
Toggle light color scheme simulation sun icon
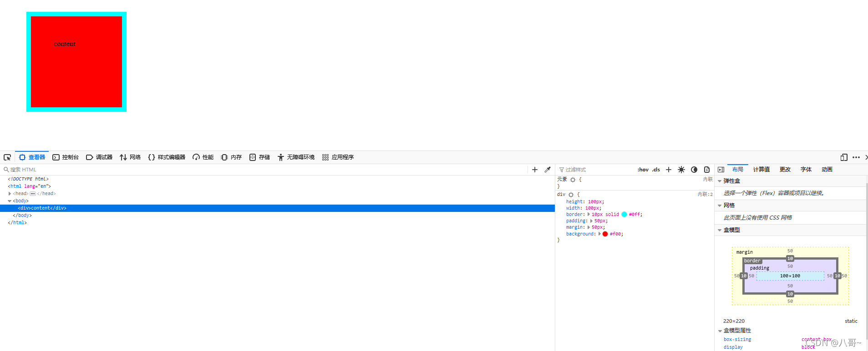pyautogui.click(x=681, y=170)
